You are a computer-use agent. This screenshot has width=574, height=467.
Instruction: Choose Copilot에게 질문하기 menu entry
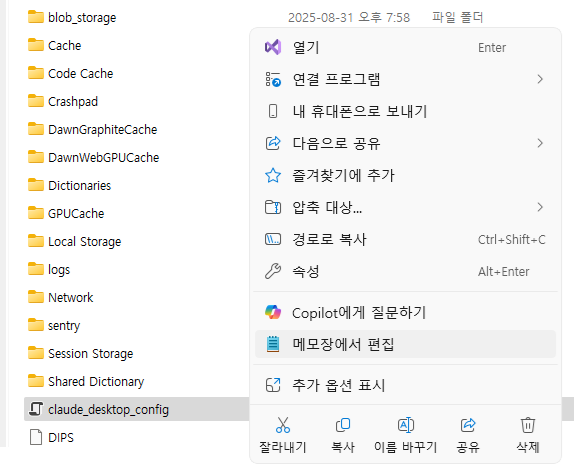406,312
